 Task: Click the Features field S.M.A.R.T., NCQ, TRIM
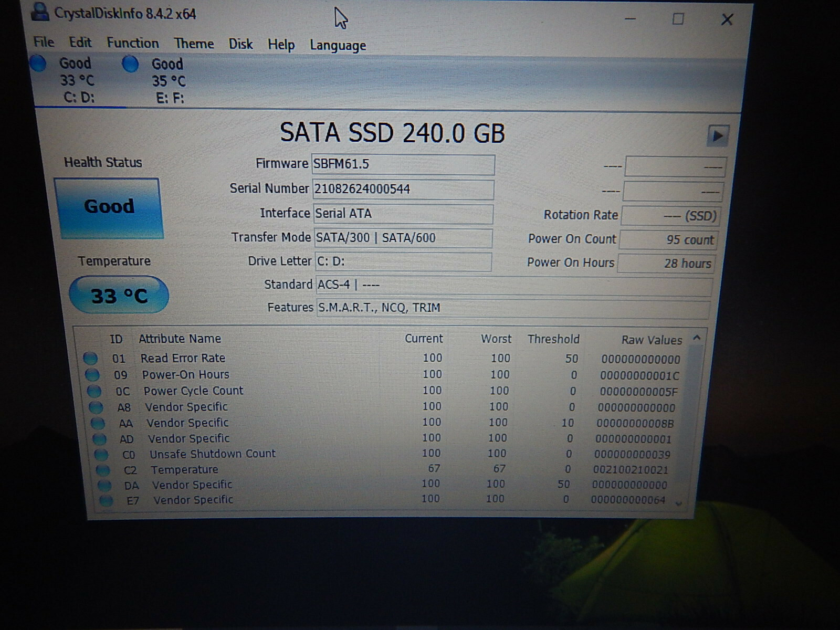point(513,308)
